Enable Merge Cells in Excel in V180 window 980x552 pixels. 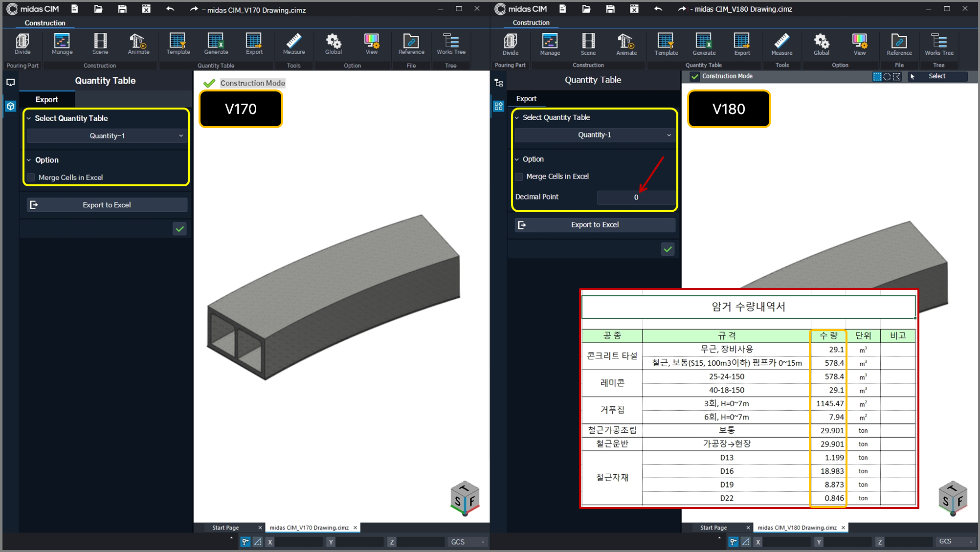tap(519, 177)
